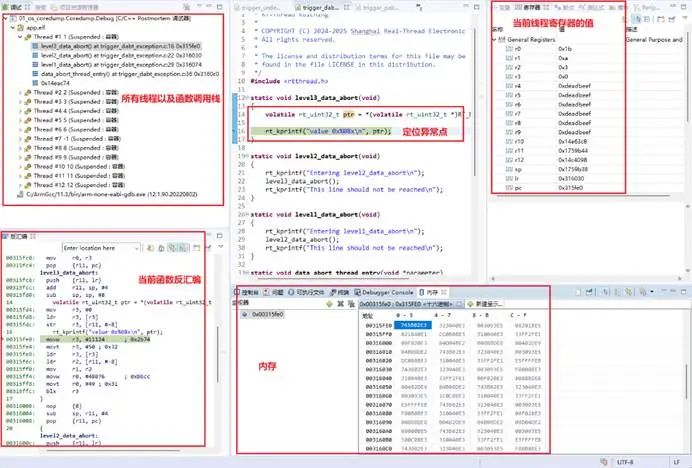Open the memory view toolbar dropdown arrow
This screenshot has height=468, width=692.
652,292
